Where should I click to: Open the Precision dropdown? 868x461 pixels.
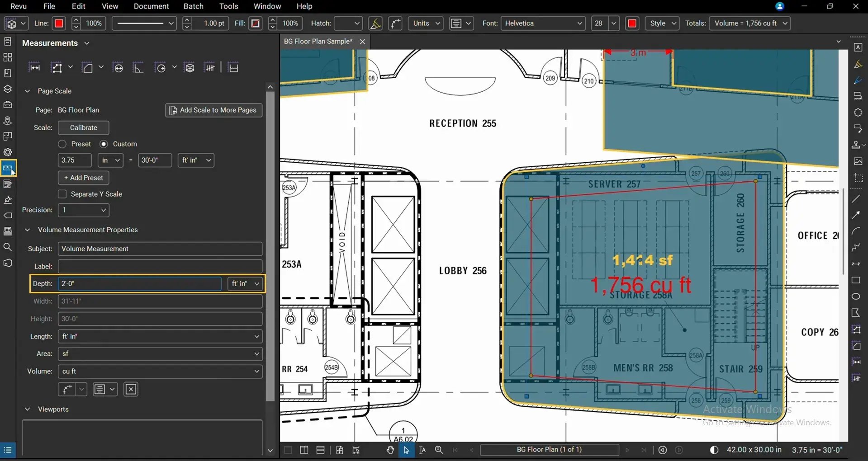coord(84,210)
